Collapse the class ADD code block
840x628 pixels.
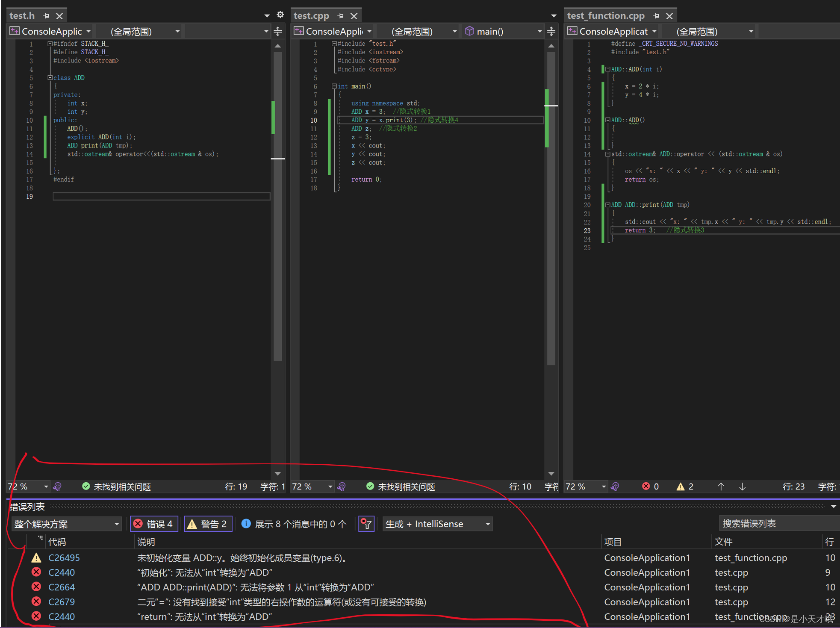[50, 78]
